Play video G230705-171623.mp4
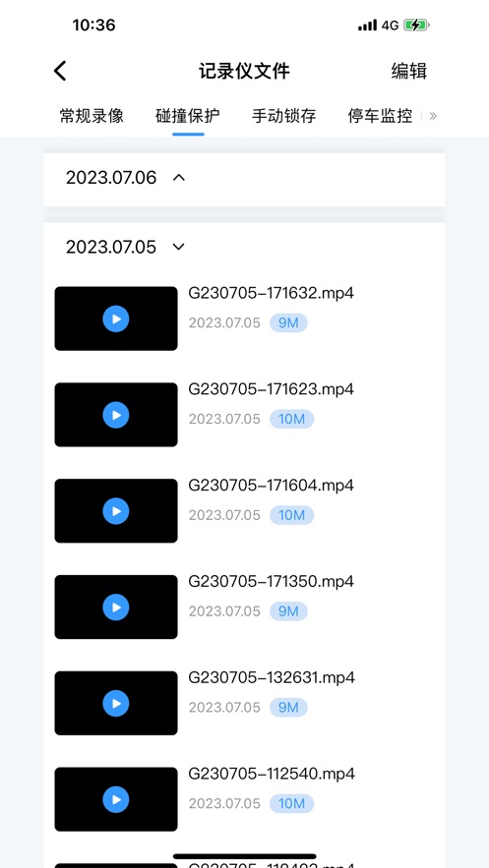489x868 pixels. [116, 415]
